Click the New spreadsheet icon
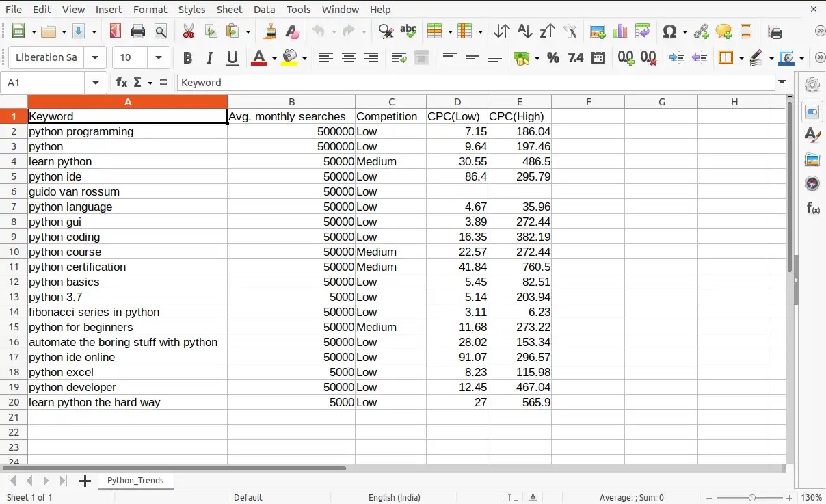826x504 pixels. click(19, 31)
